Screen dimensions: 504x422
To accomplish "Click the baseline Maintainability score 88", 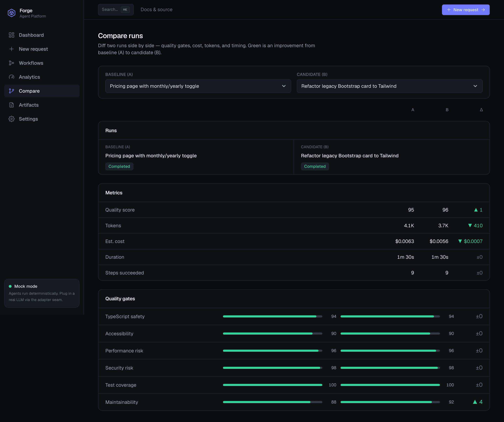I will tap(334, 402).
